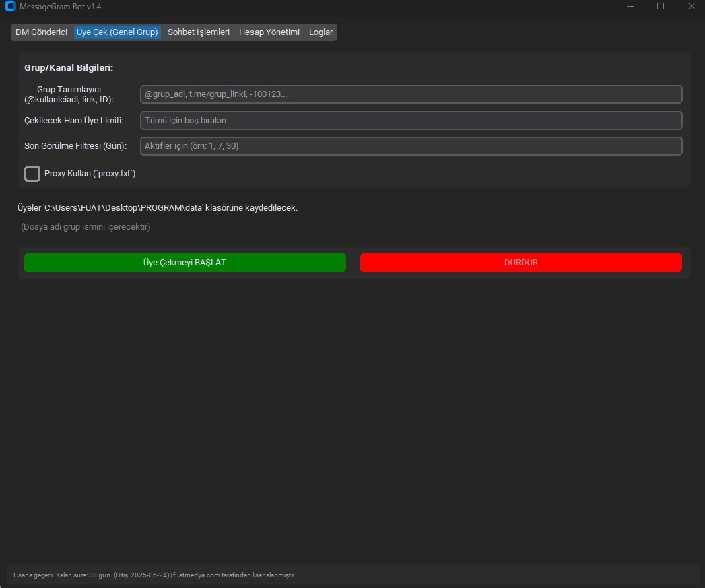Maximize the MessageGram Bot window
This screenshot has width=705, height=588.
click(660, 7)
